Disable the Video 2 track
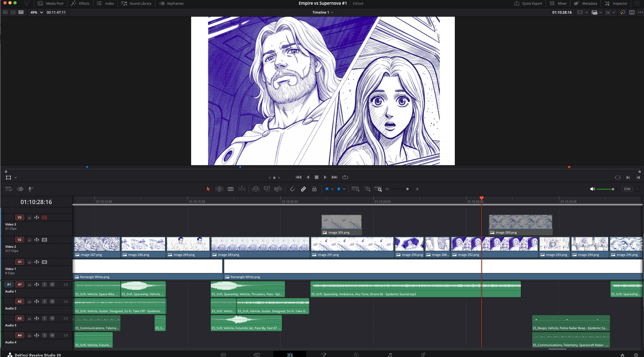Image resolution: width=644 pixels, height=357 pixels. (x=44, y=240)
